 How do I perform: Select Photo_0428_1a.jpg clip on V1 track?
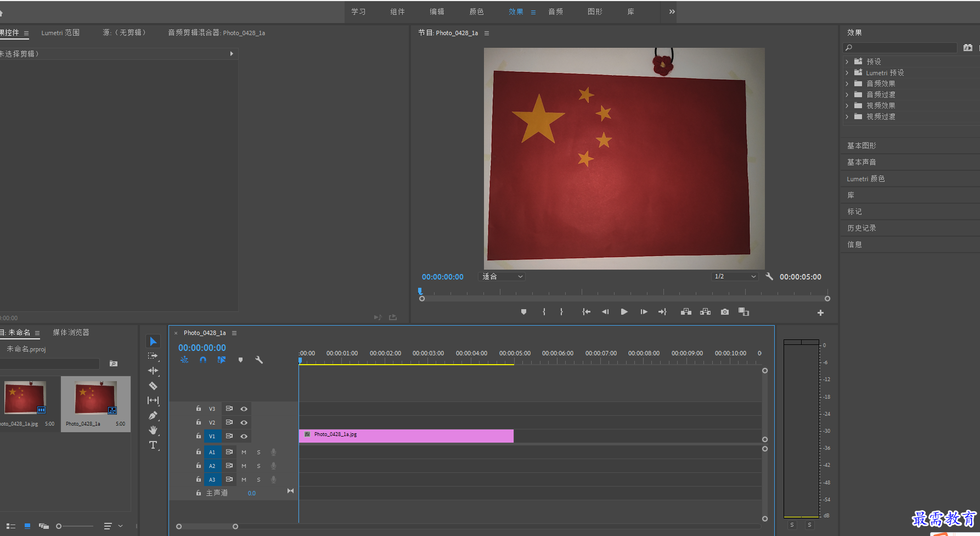[406, 436]
